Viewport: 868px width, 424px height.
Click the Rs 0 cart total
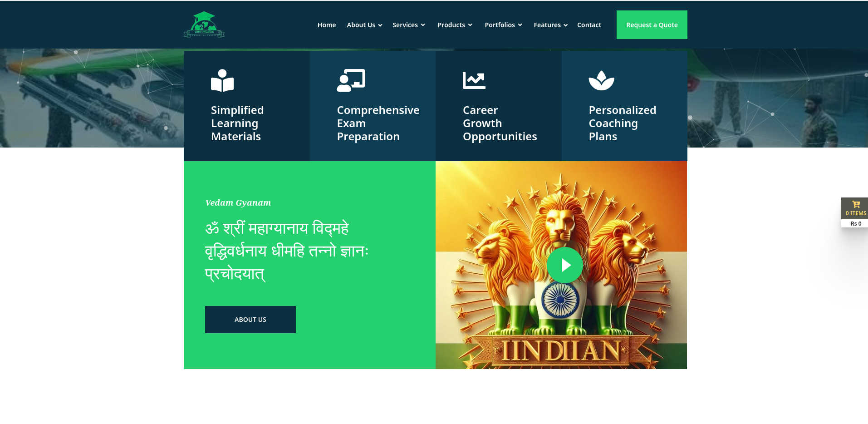click(x=856, y=223)
